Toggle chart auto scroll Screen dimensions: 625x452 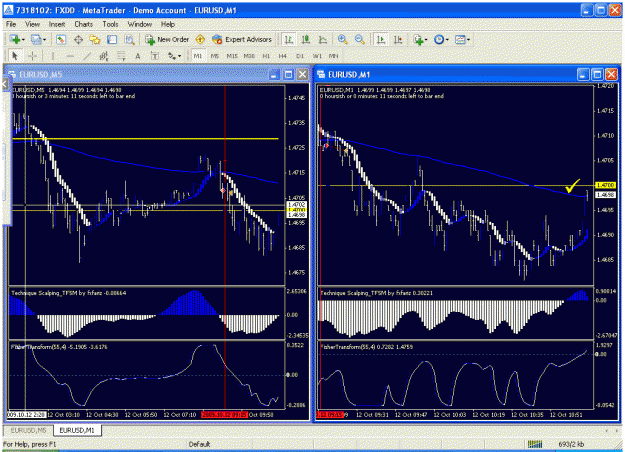point(381,39)
